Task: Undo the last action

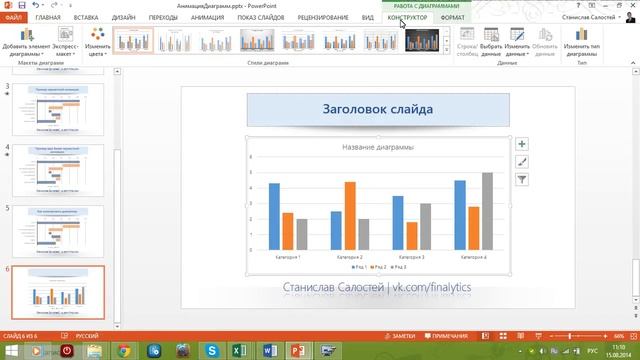Action: pos(36,5)
